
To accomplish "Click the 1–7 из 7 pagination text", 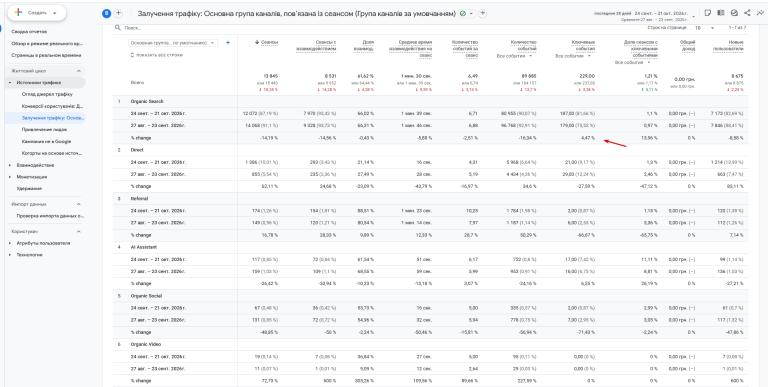I will (x=737, y=28).
